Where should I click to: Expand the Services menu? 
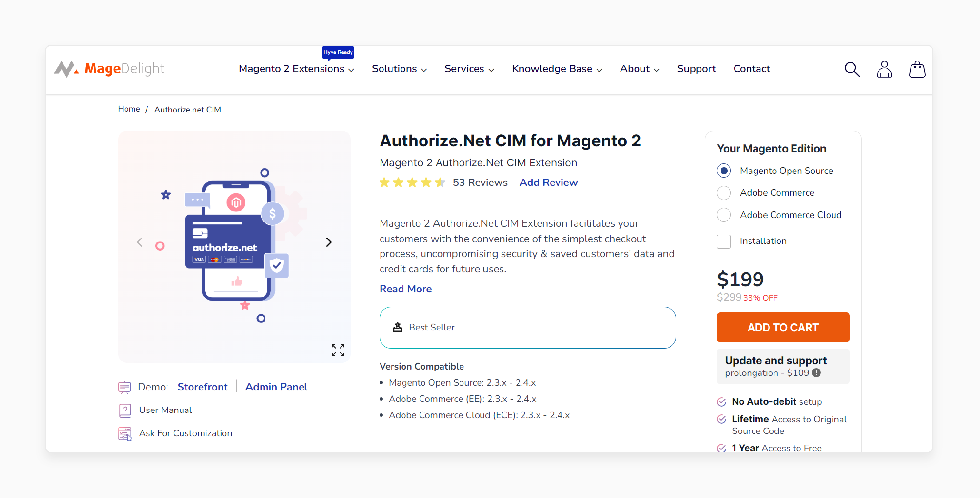tap(469, 69)
